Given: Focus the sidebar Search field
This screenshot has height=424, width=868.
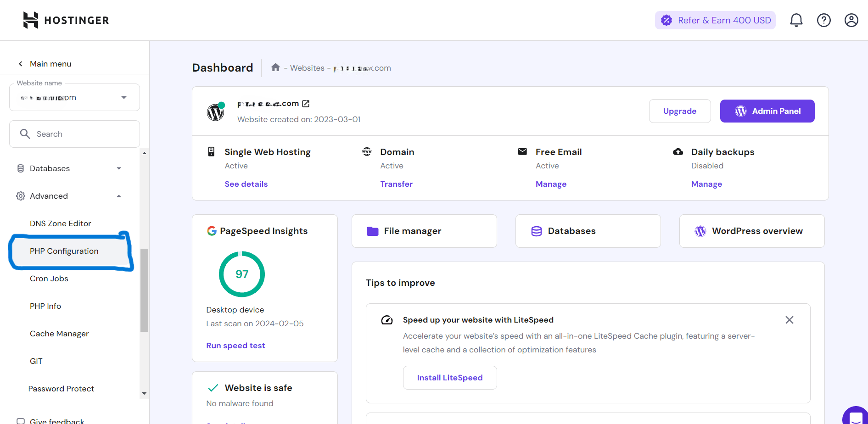Looking at the screenshot, I should (x=74, y=134).
